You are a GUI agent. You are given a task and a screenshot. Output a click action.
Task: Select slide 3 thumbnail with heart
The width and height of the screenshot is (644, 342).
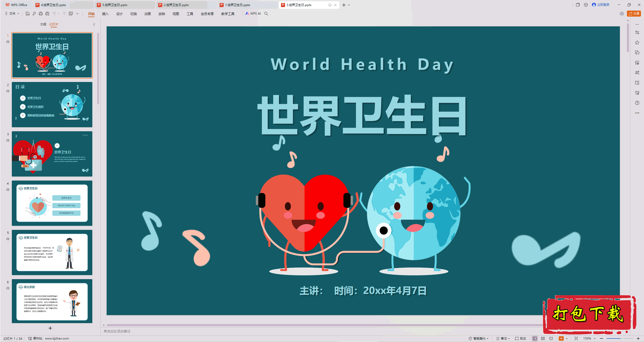tap(52, 154)
